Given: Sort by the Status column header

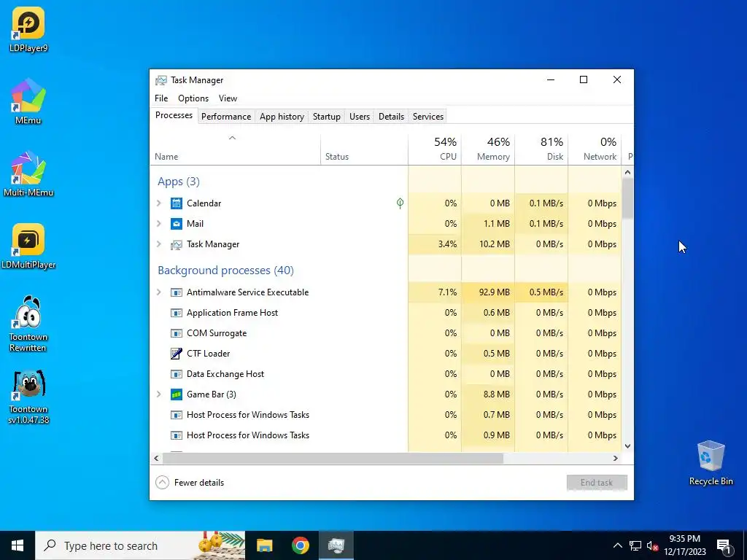Looking at the screenshot, I should click(365, 149).
